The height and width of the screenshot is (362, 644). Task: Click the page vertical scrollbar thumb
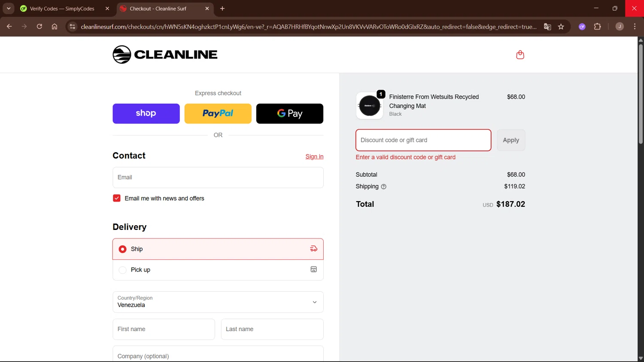click(641, 94)
